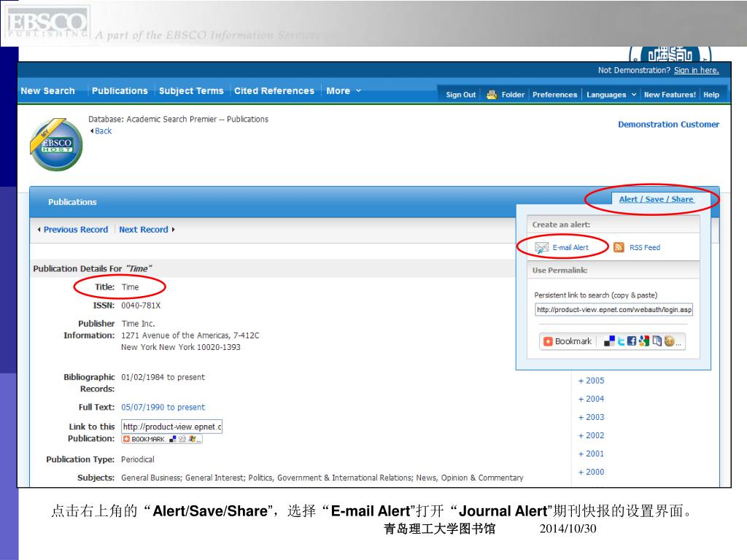Click the Database: Academic Search Premier text
747x560 pixels.
(178, 119)
